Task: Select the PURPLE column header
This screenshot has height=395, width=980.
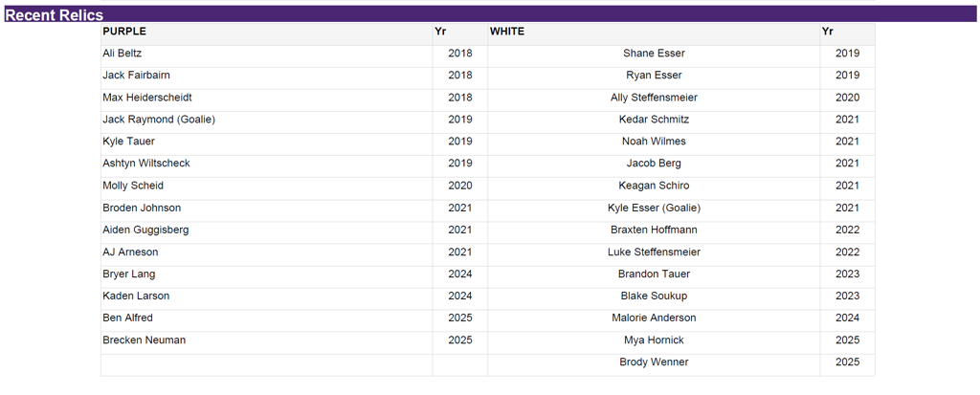Action: (124, 32)
